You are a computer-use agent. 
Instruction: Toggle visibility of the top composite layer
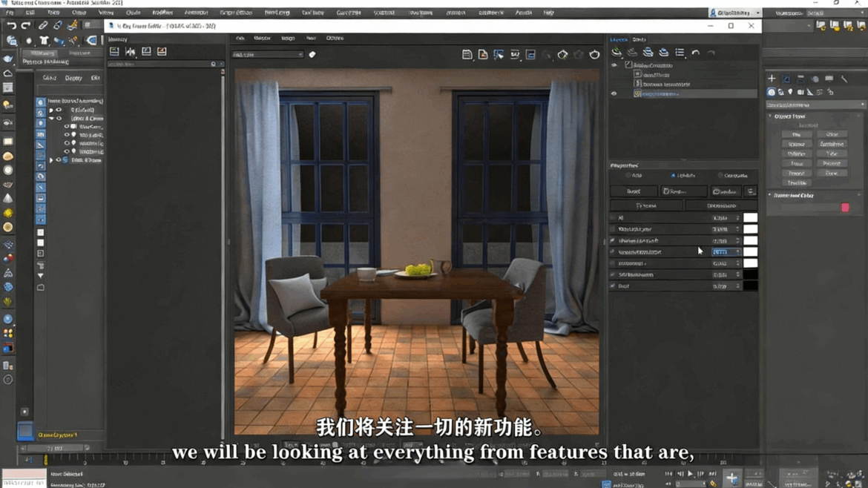coord(614,66)
